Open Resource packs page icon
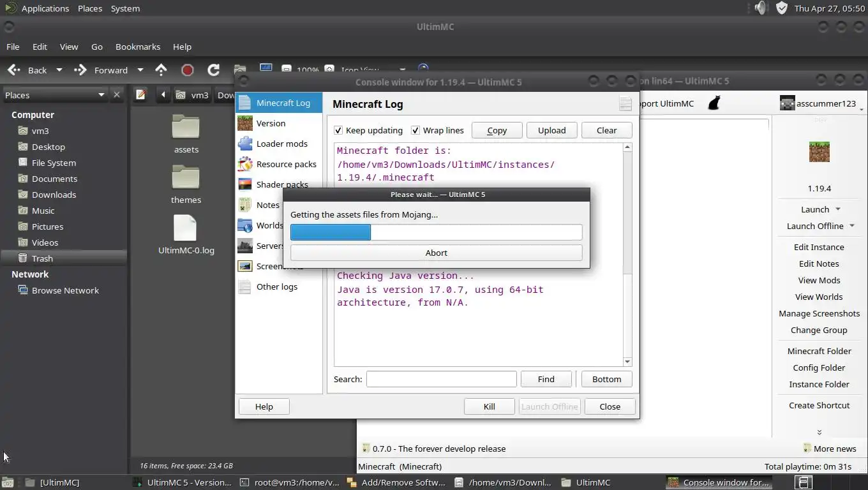Image resolution: width=868 pixels, height=490 pixels. point(245,164)
